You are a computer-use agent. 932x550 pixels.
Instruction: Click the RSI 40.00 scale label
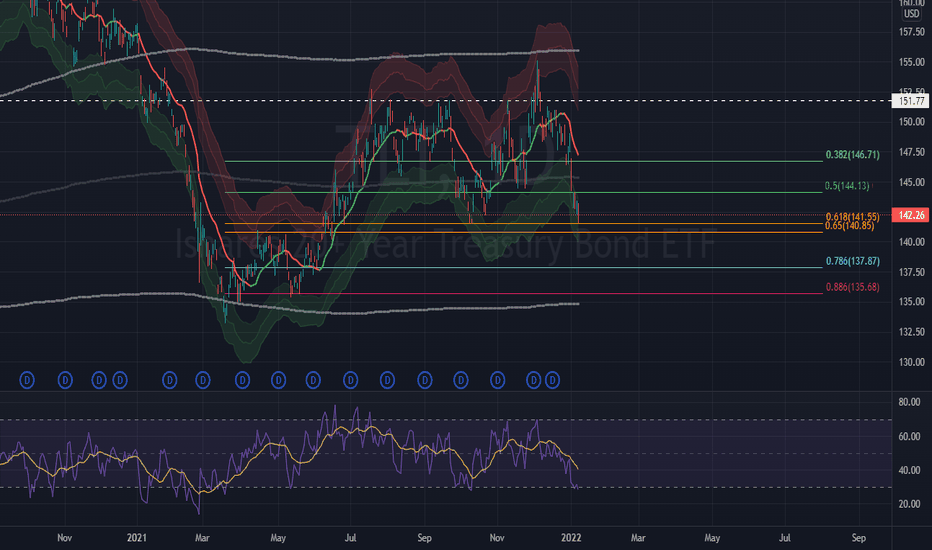(909, 470)
